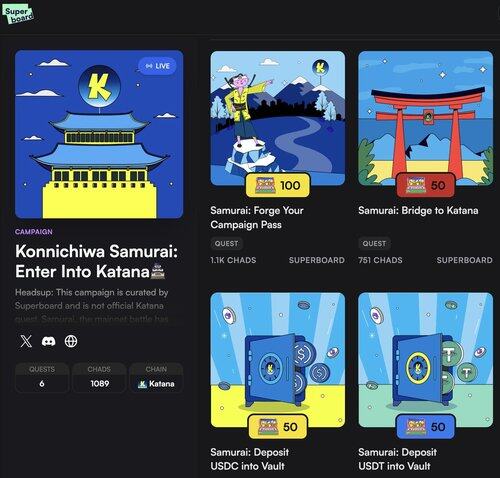The image size is (500, 478).
Task: Click the LIVE status badge
Action: [157, 66]
